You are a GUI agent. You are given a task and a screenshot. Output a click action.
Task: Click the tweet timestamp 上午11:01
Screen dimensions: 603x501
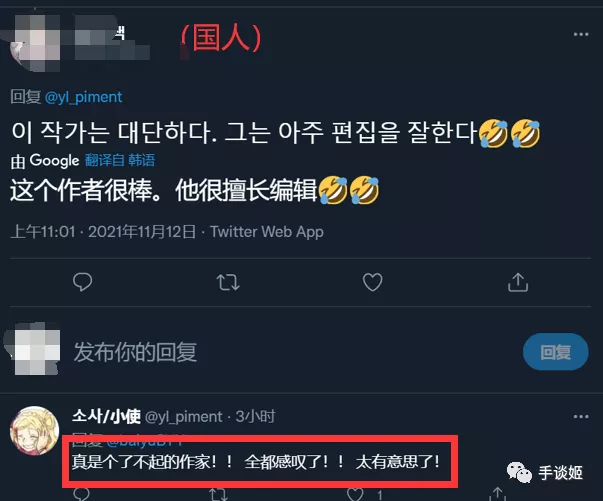click(43, 232)
